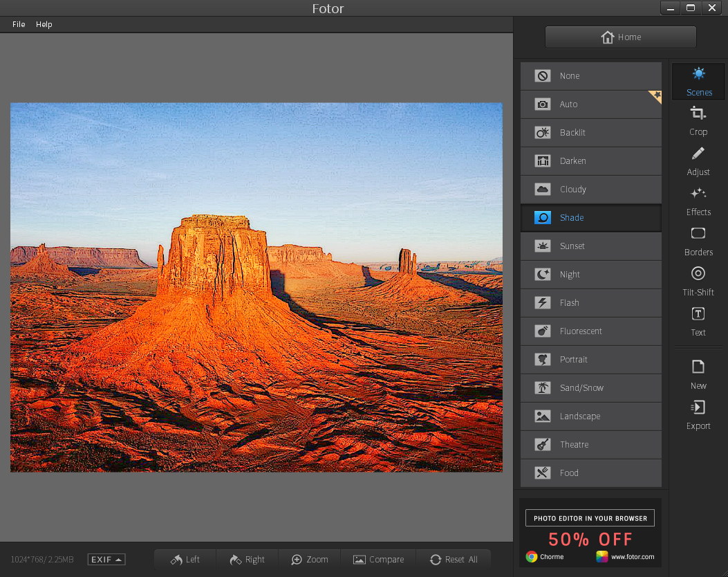Click the desert photo in the canvas
This screenshot has width=728, height=577.
tap(256, 287)
